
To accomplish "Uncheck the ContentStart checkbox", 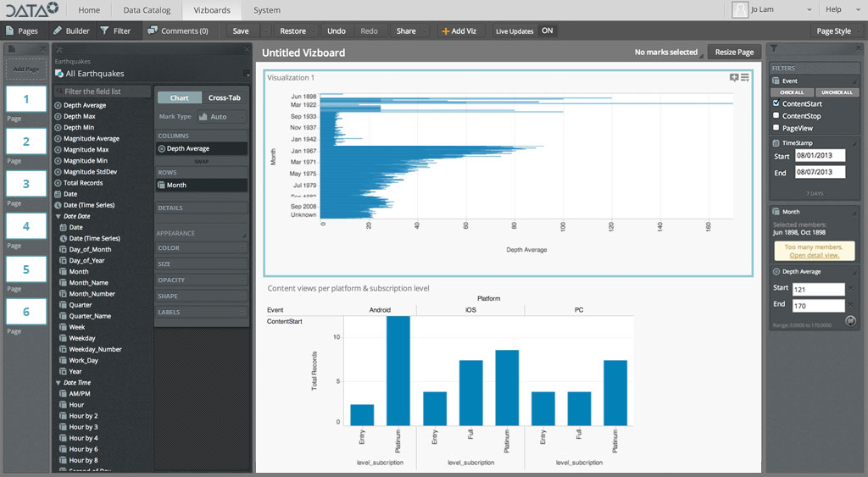I will [x=776, y=103].
